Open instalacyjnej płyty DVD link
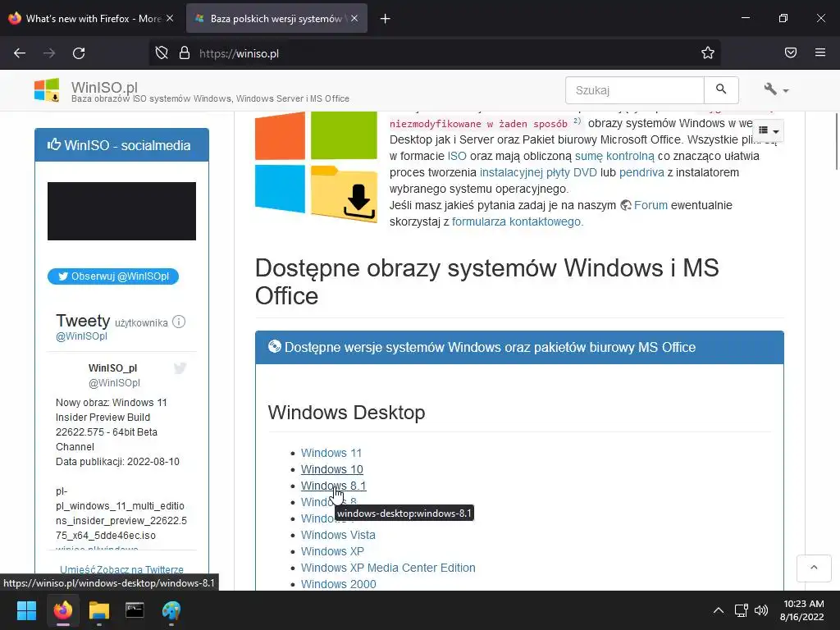 coord(538,172)
